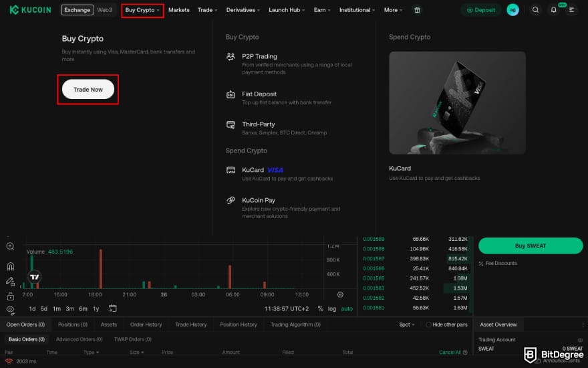Expand the Institutional dropdown menu
The image size is (588, 368).
(357, 10)
